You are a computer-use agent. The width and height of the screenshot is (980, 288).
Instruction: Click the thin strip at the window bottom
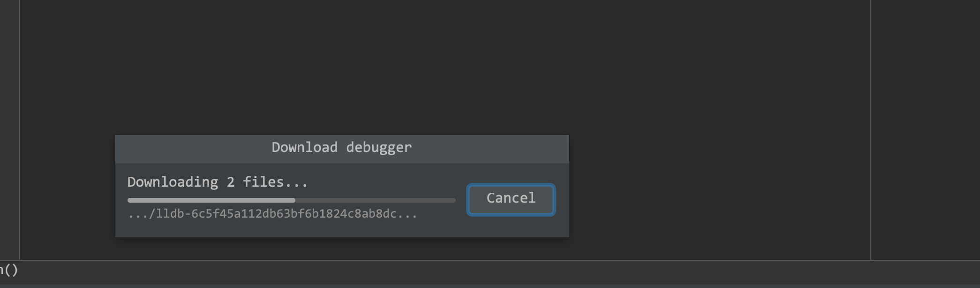tap(490, 286)
